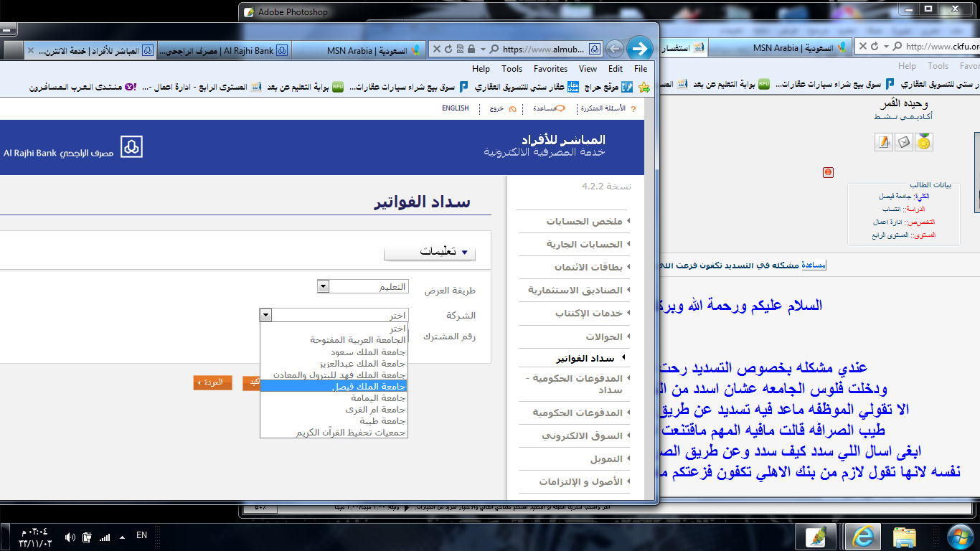Open the File menu
980x551 pixels.
641,69
